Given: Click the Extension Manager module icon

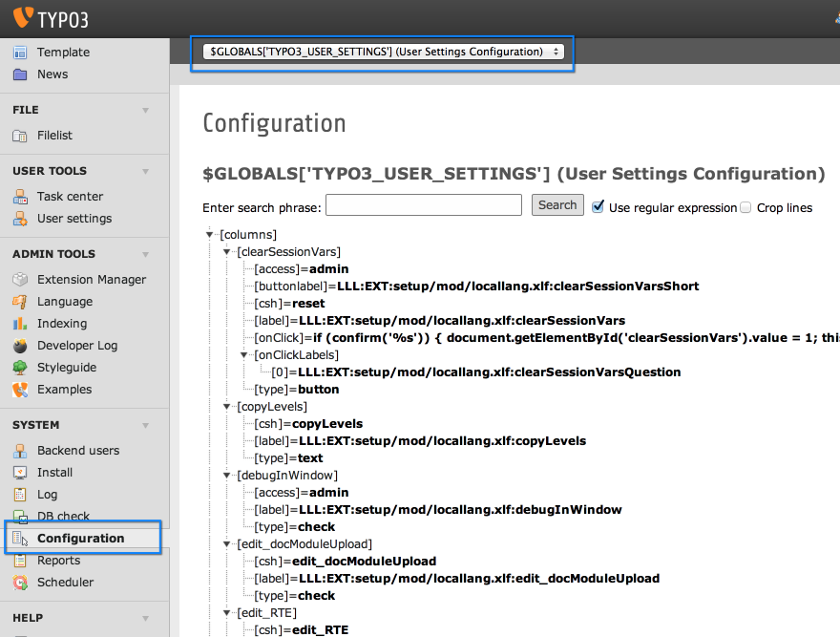Looking at the screenshot, I should (20, 280).
